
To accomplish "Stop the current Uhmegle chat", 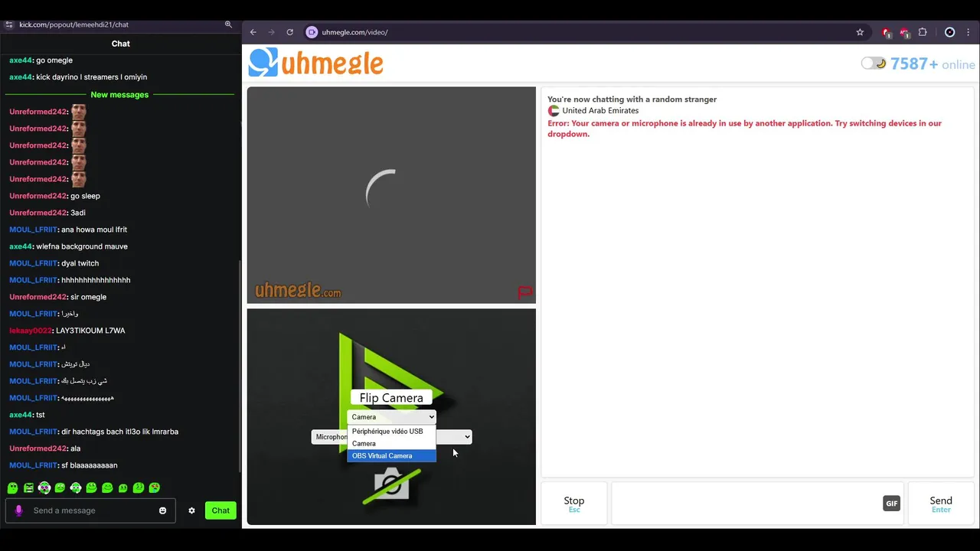I will (574, 504).
